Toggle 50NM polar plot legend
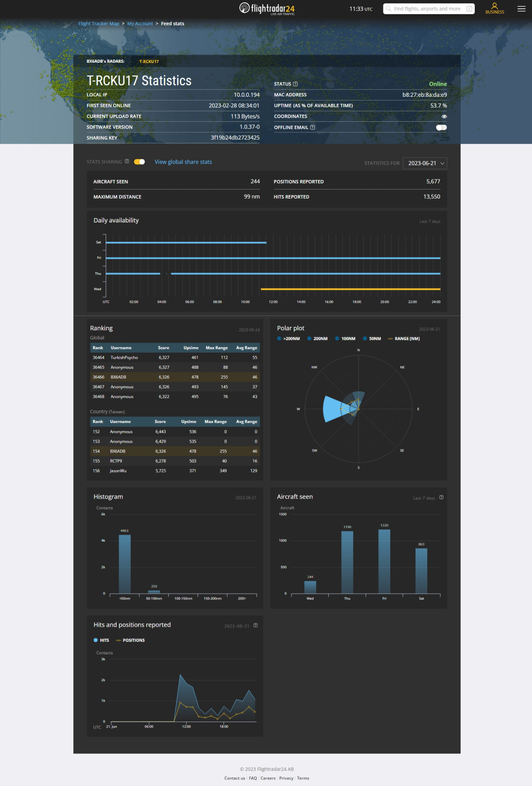This screenshot has height=786, width=532. [x=372, y=339]
